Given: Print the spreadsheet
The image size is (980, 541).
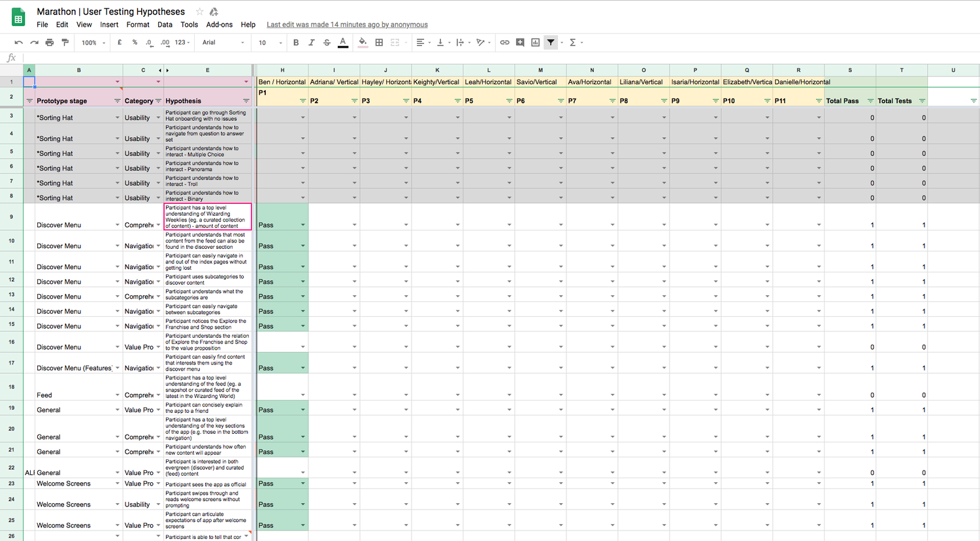Looking at the screenshot, I should tap(50, 42).
